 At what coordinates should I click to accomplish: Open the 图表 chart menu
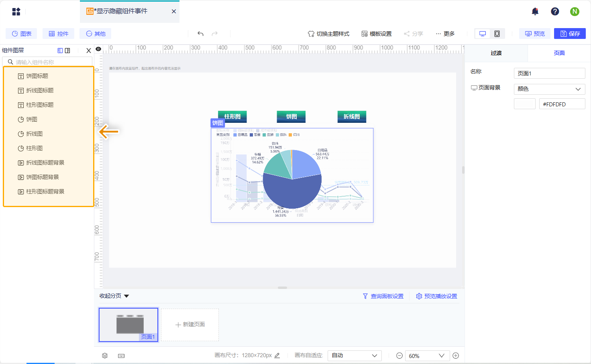[21, 34]
